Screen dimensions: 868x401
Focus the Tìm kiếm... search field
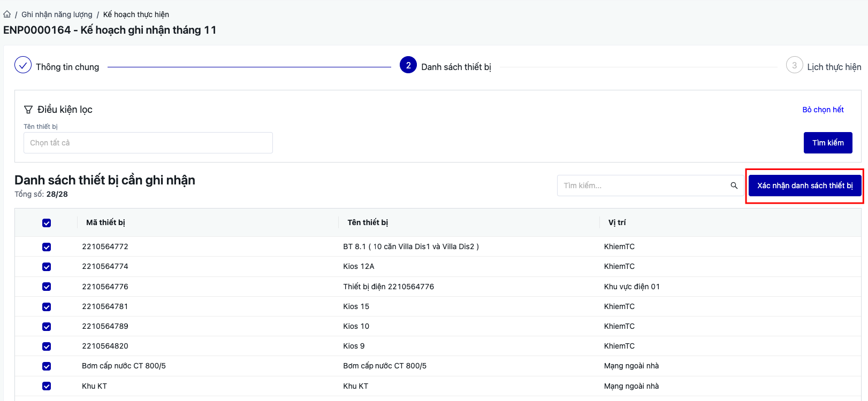coord(642,186)
